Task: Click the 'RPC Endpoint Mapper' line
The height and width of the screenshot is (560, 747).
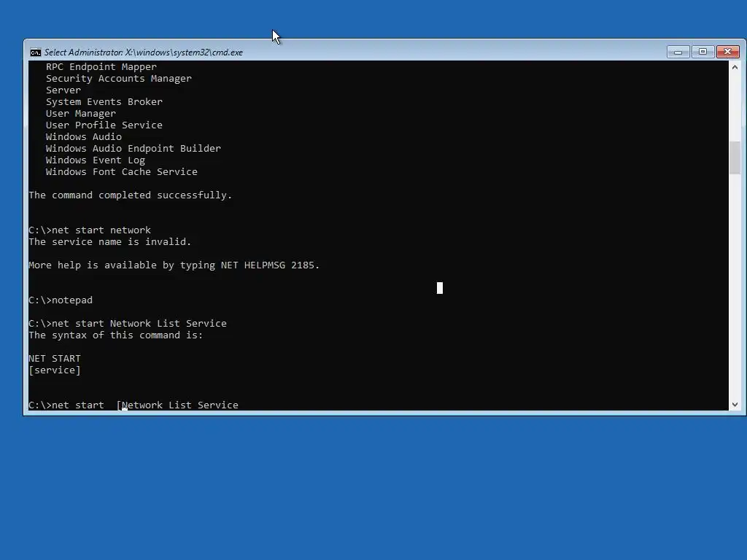Action: [x=101, y=66]
